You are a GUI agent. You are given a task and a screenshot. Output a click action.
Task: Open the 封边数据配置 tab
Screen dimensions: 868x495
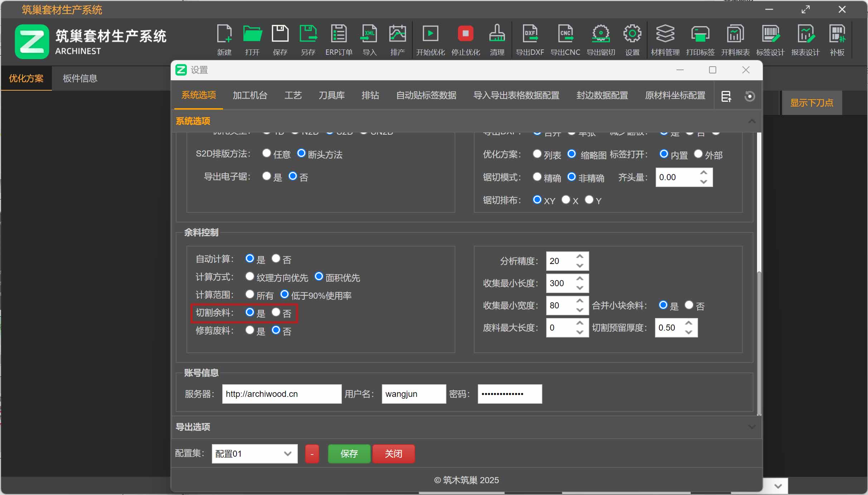pos(602,95)
